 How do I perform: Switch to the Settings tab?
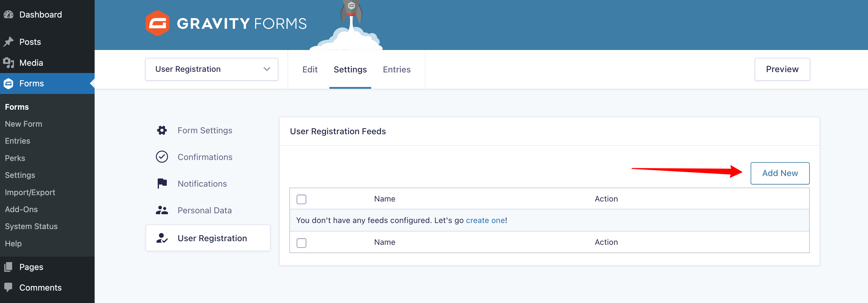pyautogui.click(x=350, y=70)
